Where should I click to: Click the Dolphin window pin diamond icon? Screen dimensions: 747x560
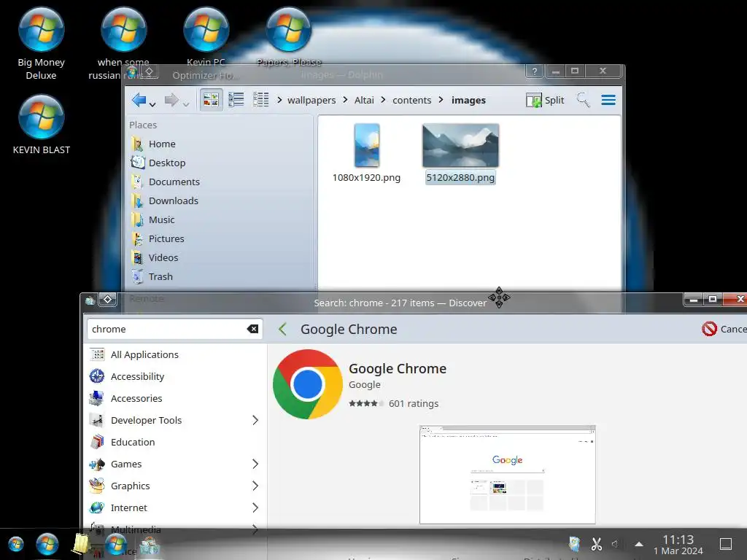pyautogui.click(x=149, y=71)
